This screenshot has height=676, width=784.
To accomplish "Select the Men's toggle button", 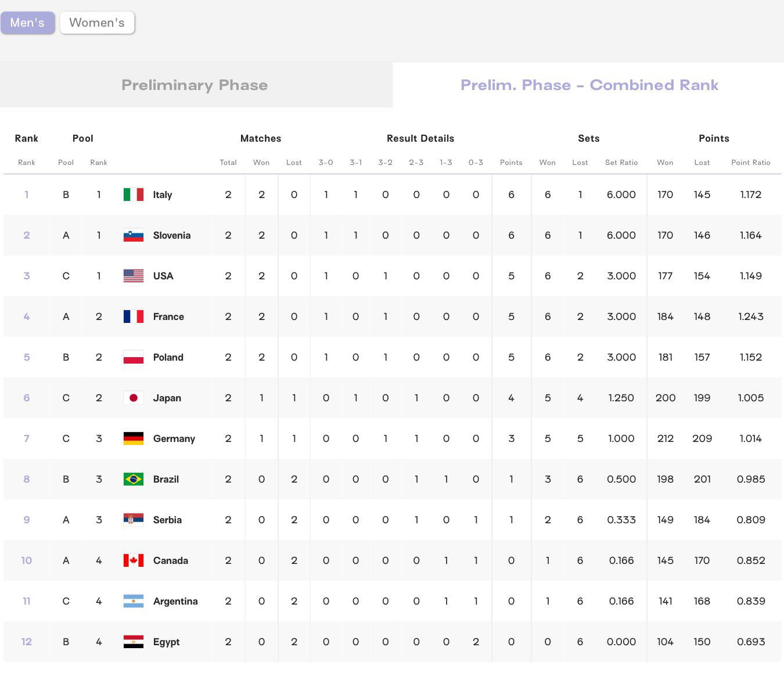I will (x=27, y=23).
